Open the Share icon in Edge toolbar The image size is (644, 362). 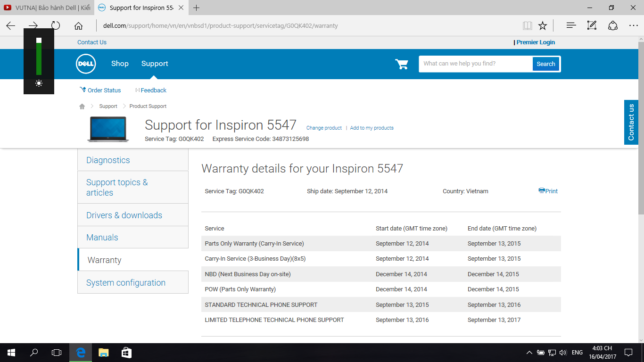click(612, 25)
